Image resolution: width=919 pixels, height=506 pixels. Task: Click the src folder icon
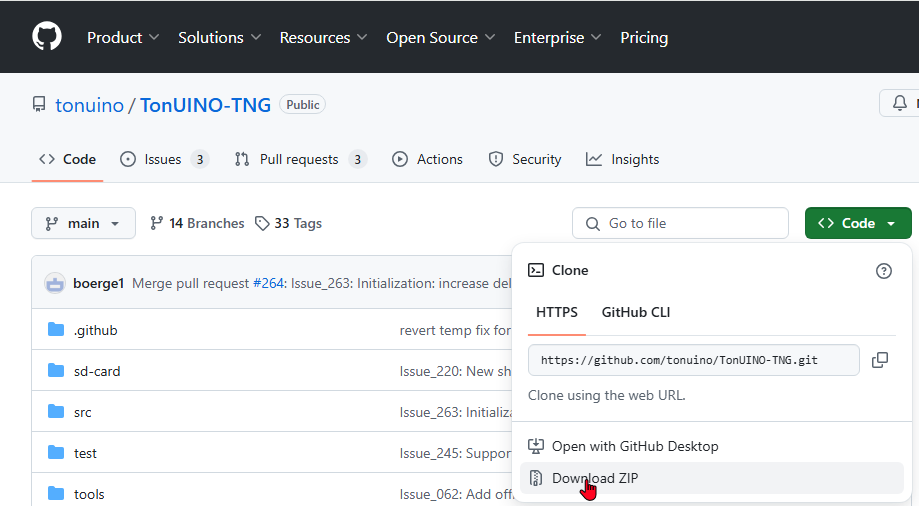(x=56, y=412)
